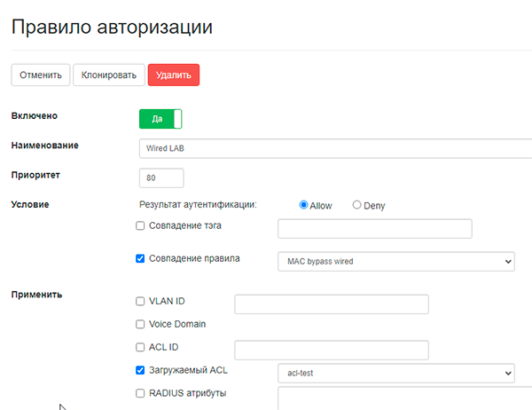
Task: Check the VLAN ID checkbox
Action: pyautogui.click(x=140, y=302)
